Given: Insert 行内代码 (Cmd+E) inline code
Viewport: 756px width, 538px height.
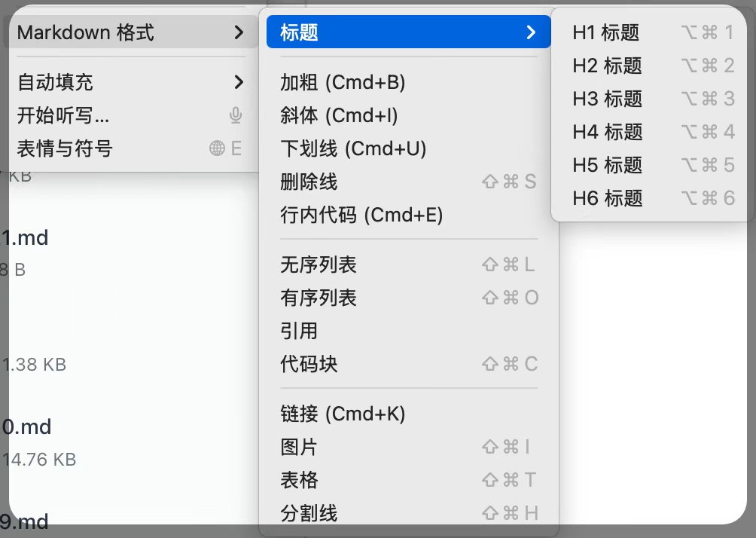Looking at the screenshot, I should (361, 215).
